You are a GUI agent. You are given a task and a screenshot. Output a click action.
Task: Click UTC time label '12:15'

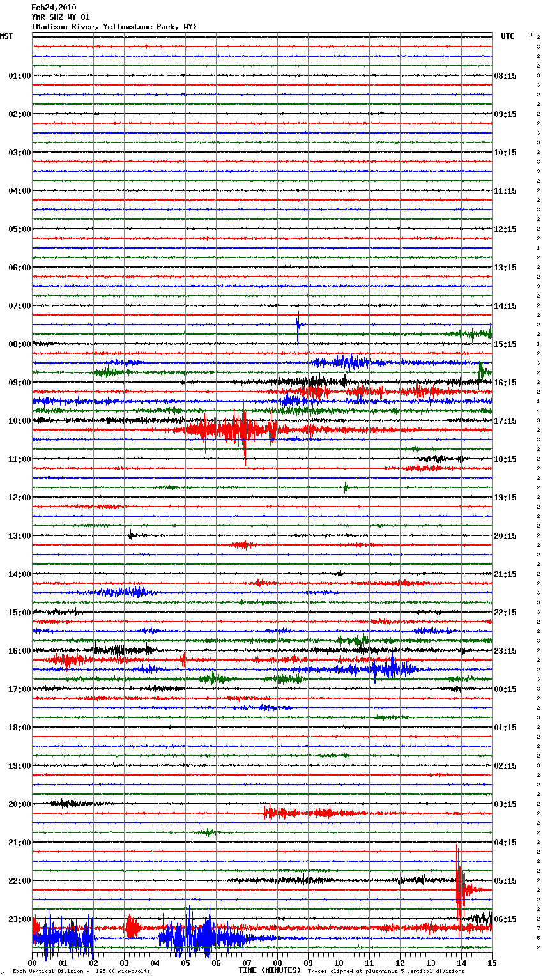(505, 229)
